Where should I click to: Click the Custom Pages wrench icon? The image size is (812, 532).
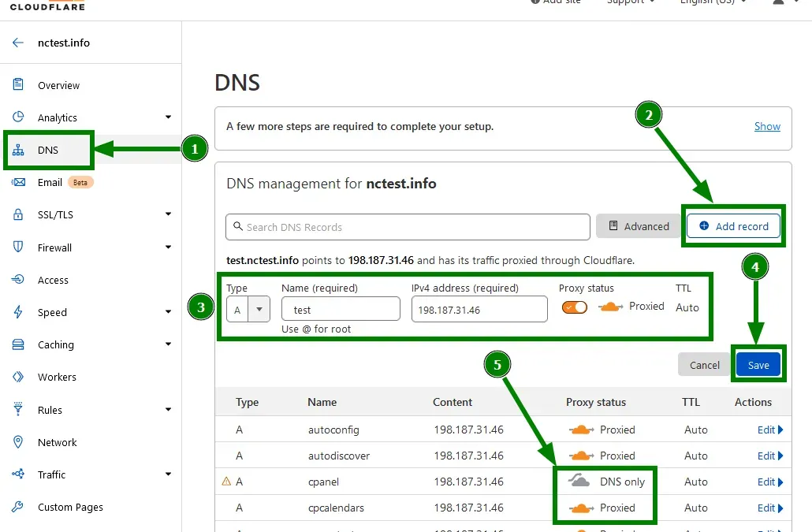[x=18, y=507]
